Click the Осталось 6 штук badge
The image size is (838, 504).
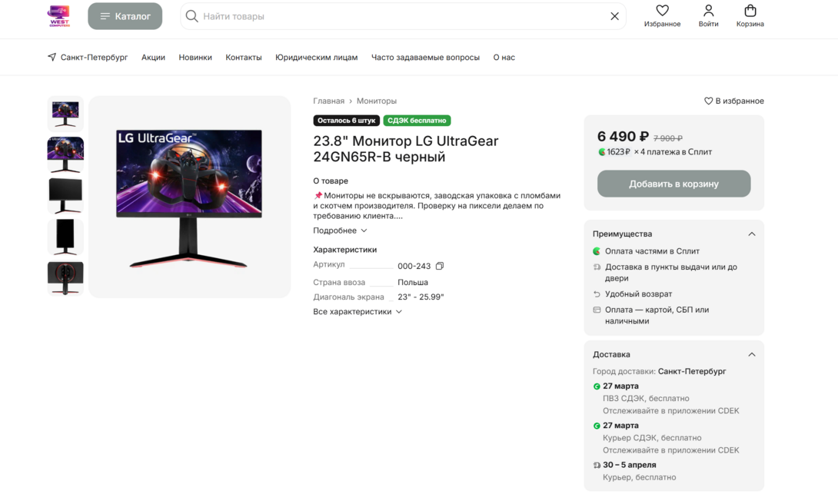click(x=346, y=121)
